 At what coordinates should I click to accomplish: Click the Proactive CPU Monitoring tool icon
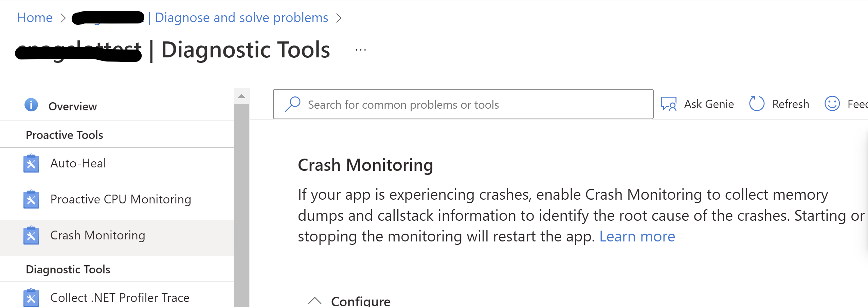click(32, 199)
